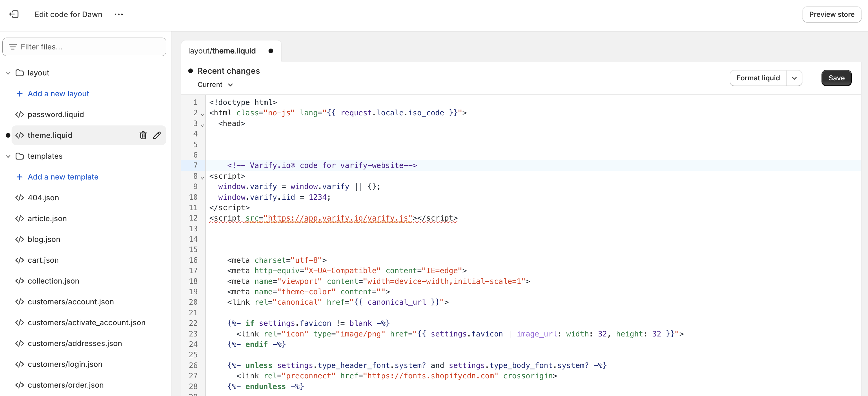Focus the Filter files search field
Screen dimensions: 868x396
click(x=84, y=47)
